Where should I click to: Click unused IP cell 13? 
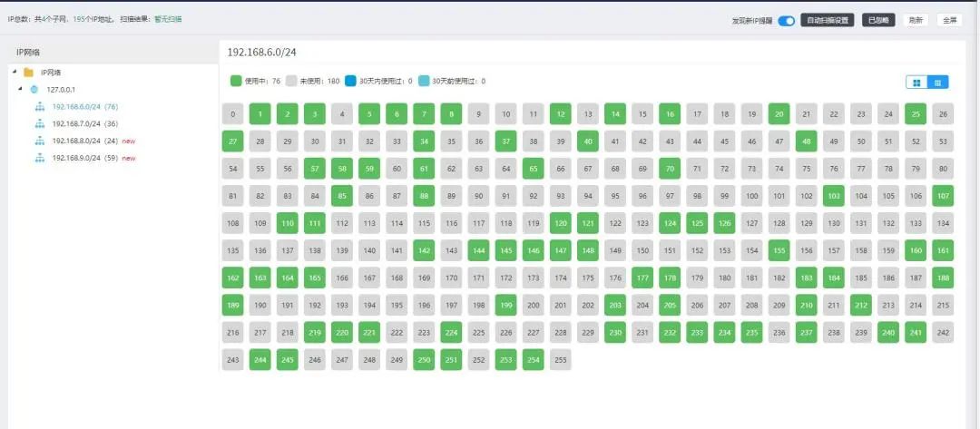587,113
